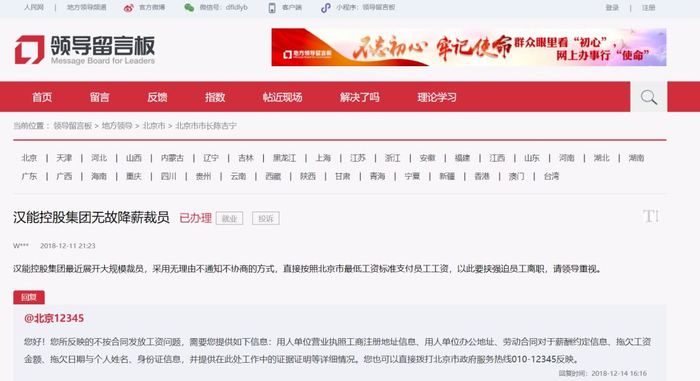
Task: Click the 投诉 tag button
Action: 266,218
